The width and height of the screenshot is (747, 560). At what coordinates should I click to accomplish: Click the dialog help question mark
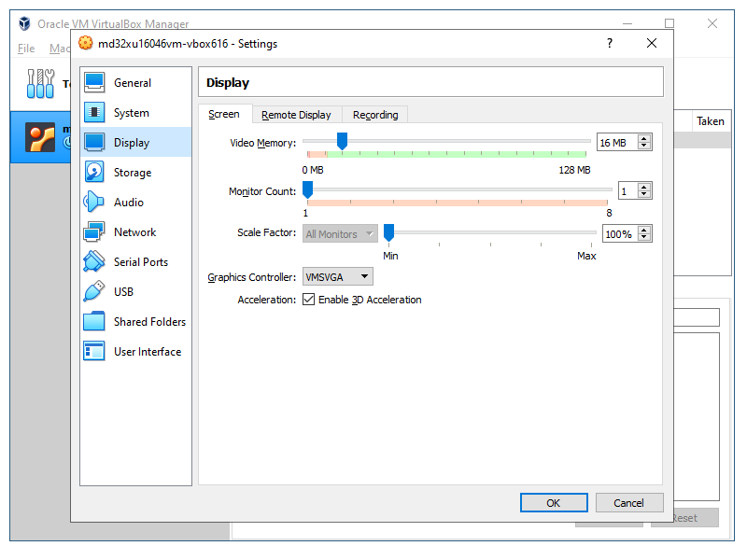[x=610, y=43]
